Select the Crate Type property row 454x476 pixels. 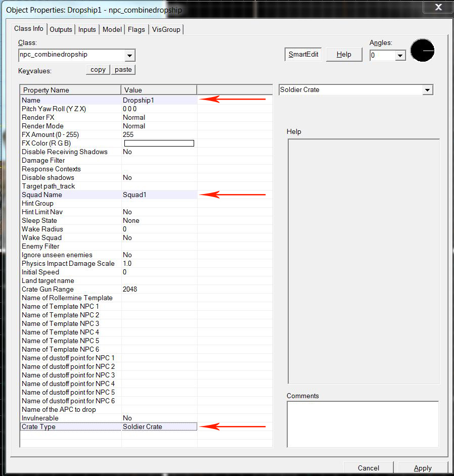coord(109,427)
